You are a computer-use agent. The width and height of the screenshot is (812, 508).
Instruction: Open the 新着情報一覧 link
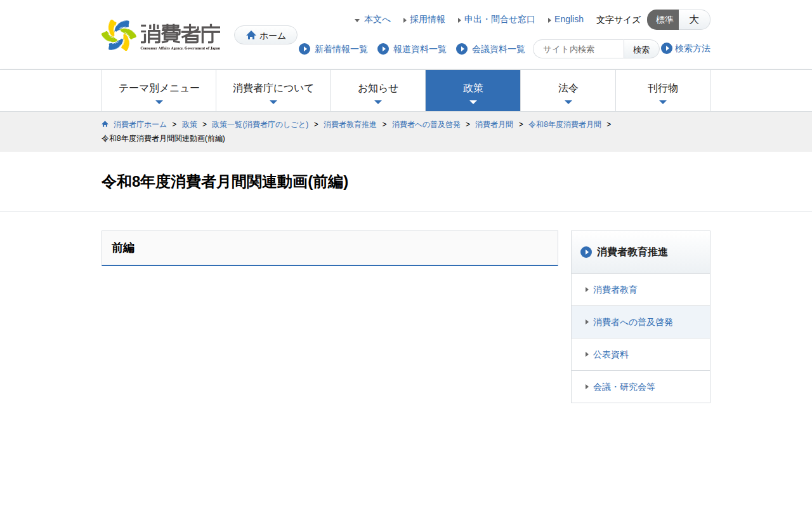pos(341,49)
